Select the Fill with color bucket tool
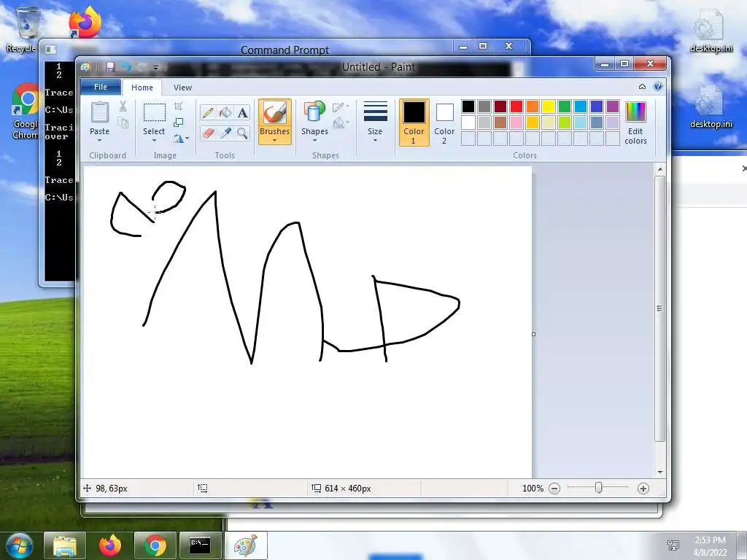This screenshot has height=560, width=747. click(225, 113)
